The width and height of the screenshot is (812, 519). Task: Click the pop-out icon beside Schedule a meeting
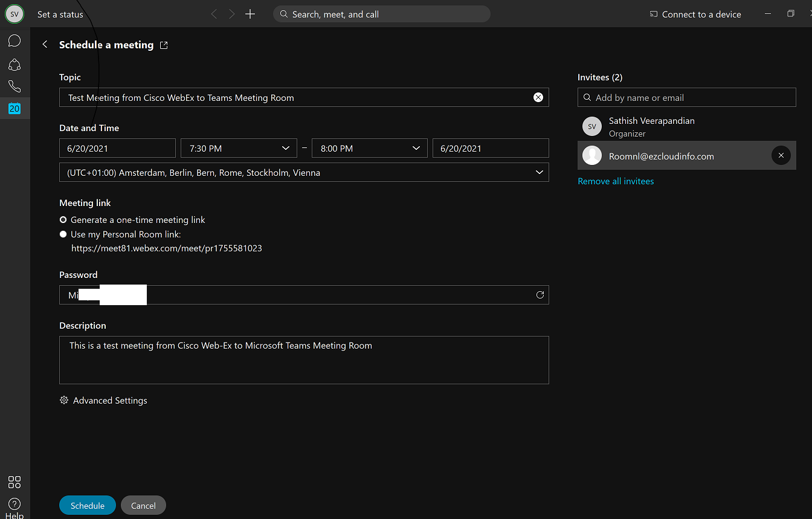164,45
